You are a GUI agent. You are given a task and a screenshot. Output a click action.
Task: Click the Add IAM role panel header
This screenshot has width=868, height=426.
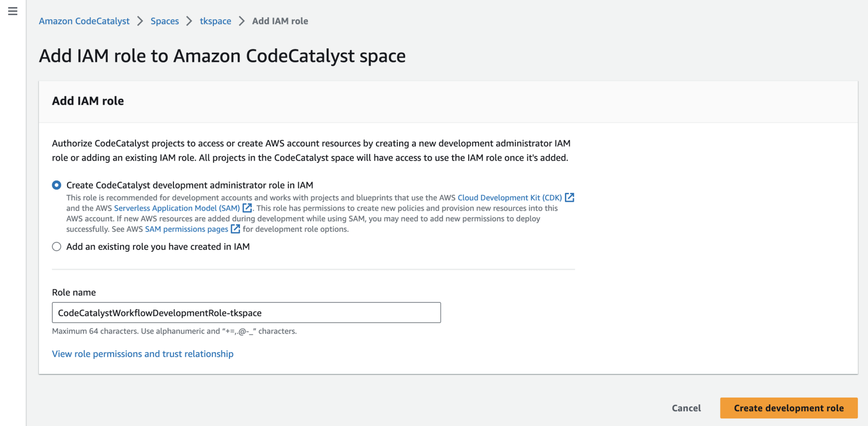point(88,100)
